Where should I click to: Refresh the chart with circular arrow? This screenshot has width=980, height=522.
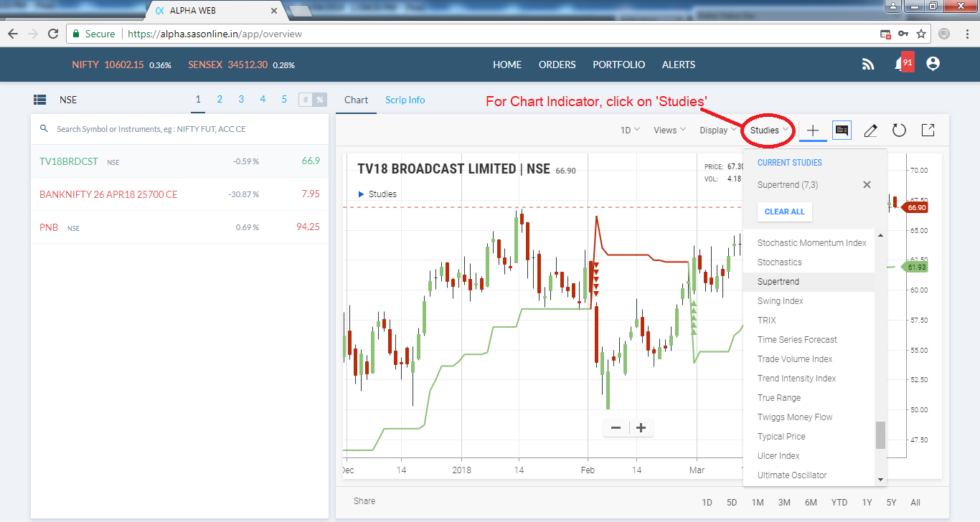click(899, 130)
